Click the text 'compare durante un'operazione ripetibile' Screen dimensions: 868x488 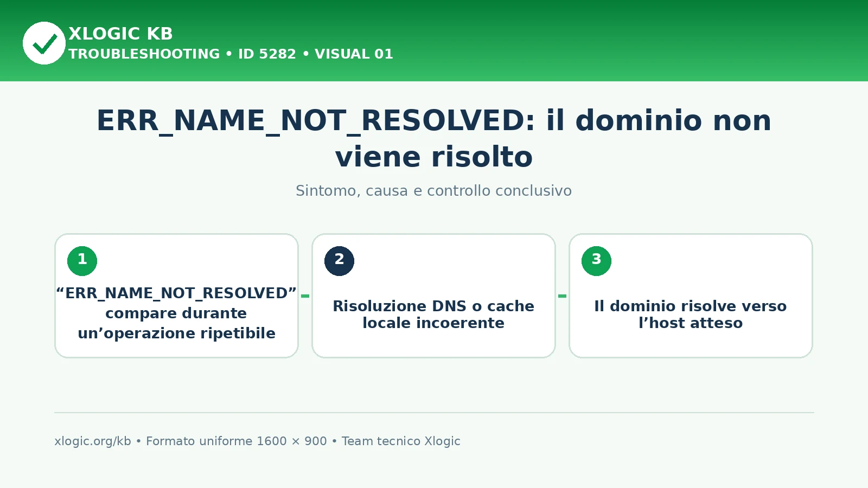[176, 323]
